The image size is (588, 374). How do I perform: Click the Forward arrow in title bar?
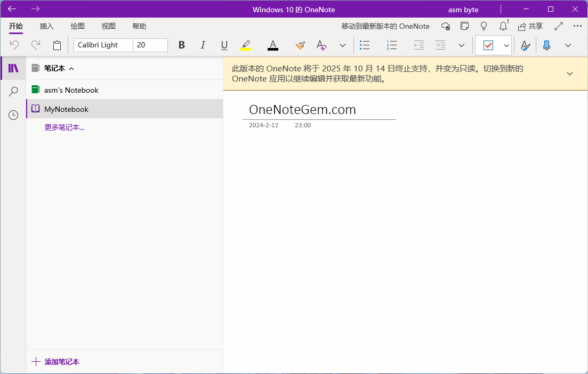(35, 9)
